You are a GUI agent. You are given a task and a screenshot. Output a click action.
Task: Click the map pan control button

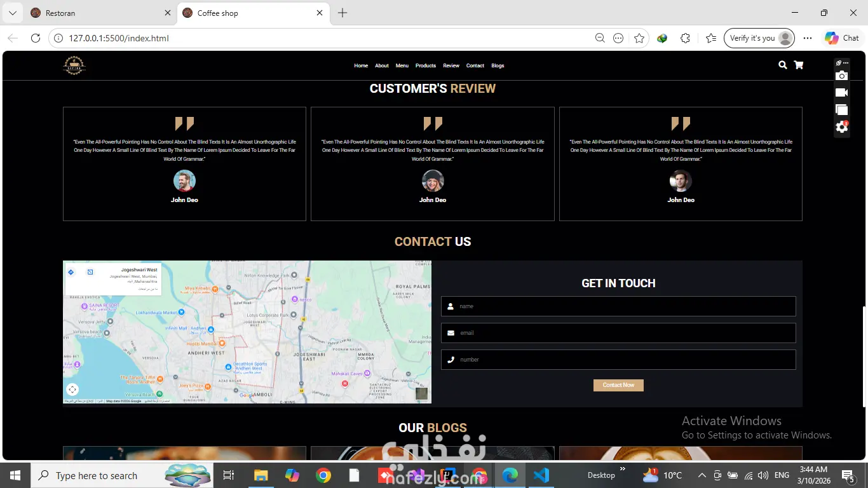[72, 390]
